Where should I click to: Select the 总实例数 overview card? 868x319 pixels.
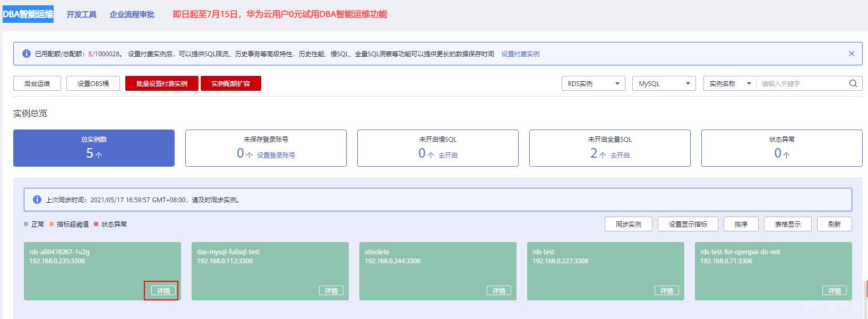[94, 148]
